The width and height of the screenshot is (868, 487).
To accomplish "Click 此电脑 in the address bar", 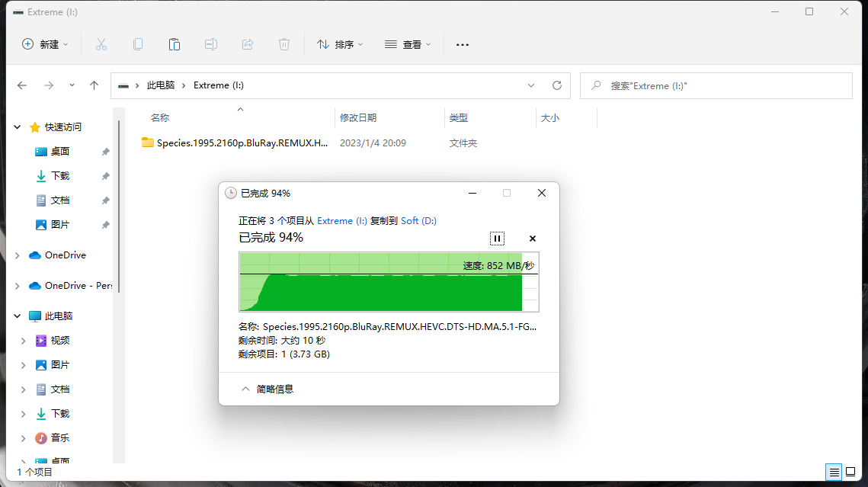I will tap(161, 85).
